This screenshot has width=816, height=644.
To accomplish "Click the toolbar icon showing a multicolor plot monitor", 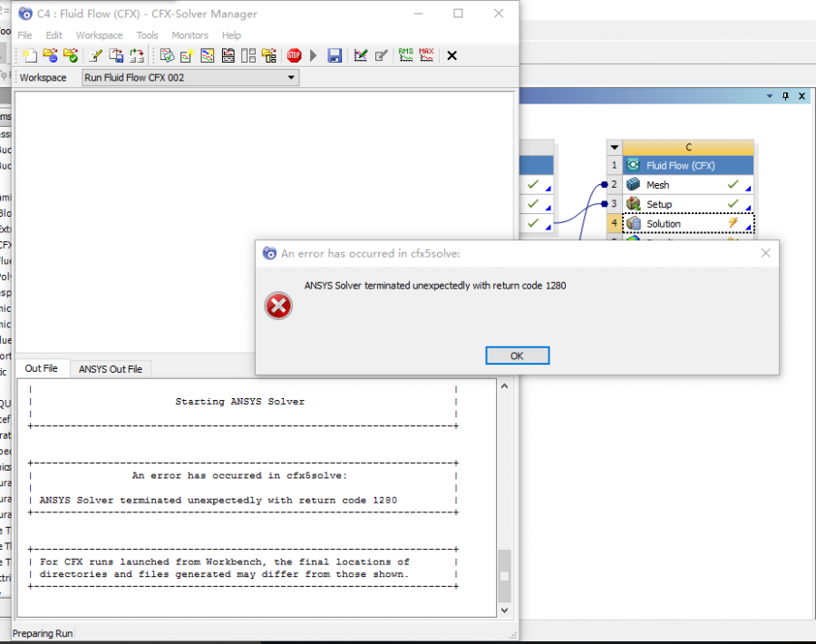I will (x=207, y=55).
